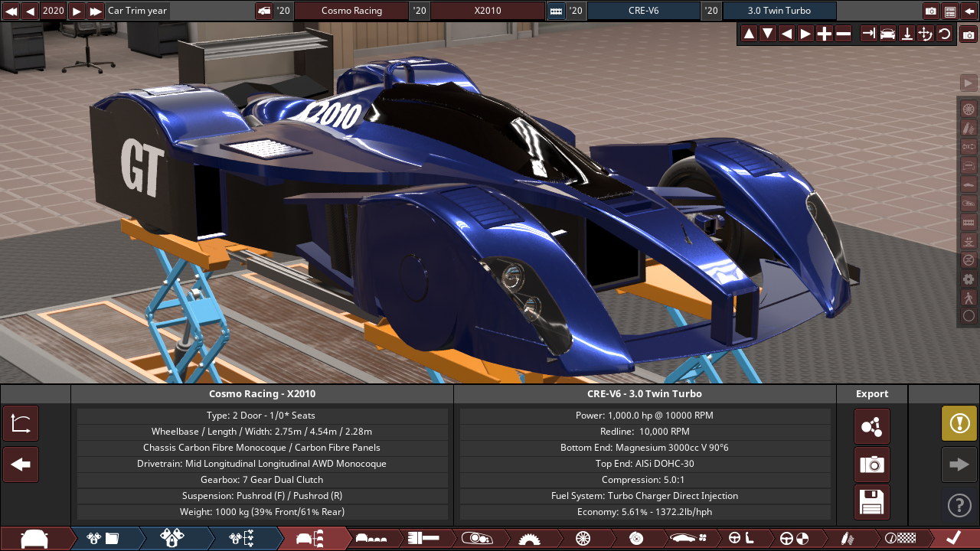Click the photo mode camera in view toolbar
The image size is (980, 551).
tap(969, 34)
